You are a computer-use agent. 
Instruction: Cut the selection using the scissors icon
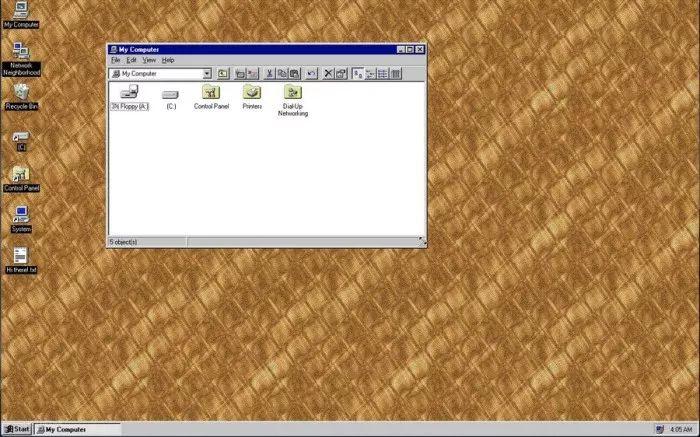(269, 74)
